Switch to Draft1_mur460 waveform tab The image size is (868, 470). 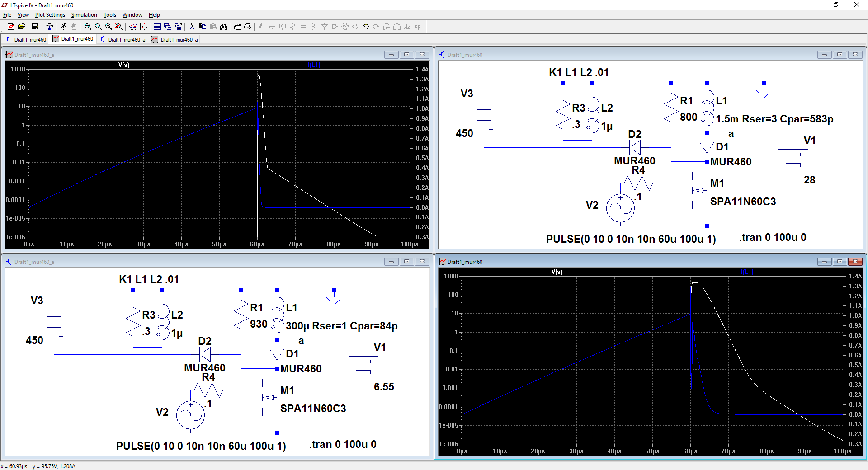(x=72, y=39)
